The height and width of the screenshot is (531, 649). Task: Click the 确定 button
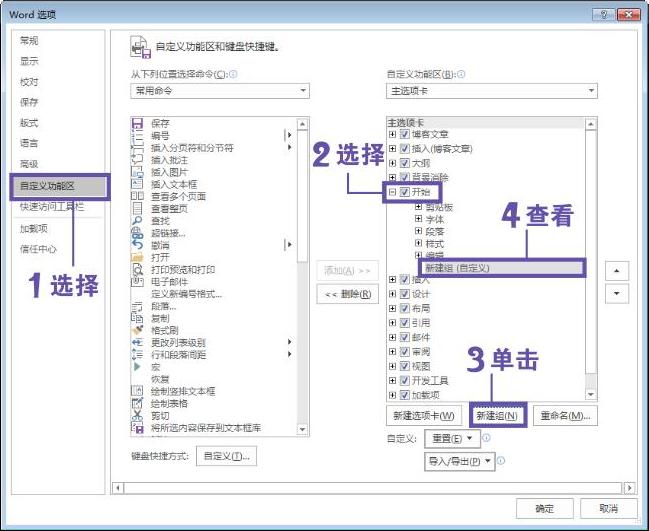pos(545,508)
